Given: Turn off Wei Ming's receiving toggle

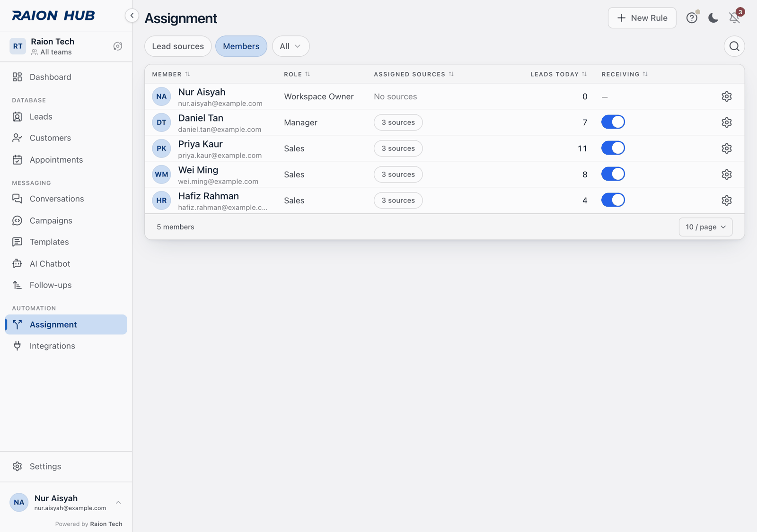Looking at the screenshot, I should pyautogui.click(x=613, y=174).
